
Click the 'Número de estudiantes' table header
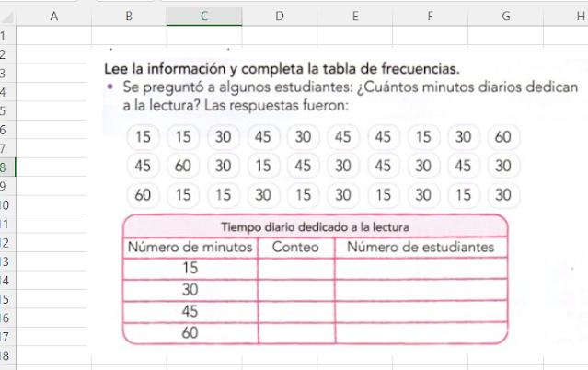pyautogui.click(x=421, y=247)
